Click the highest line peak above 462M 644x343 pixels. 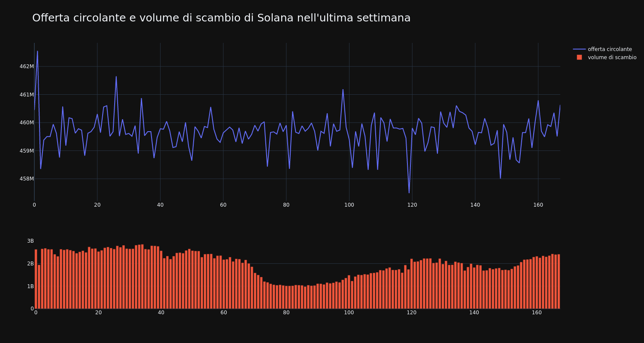click(x=37, y=51)
